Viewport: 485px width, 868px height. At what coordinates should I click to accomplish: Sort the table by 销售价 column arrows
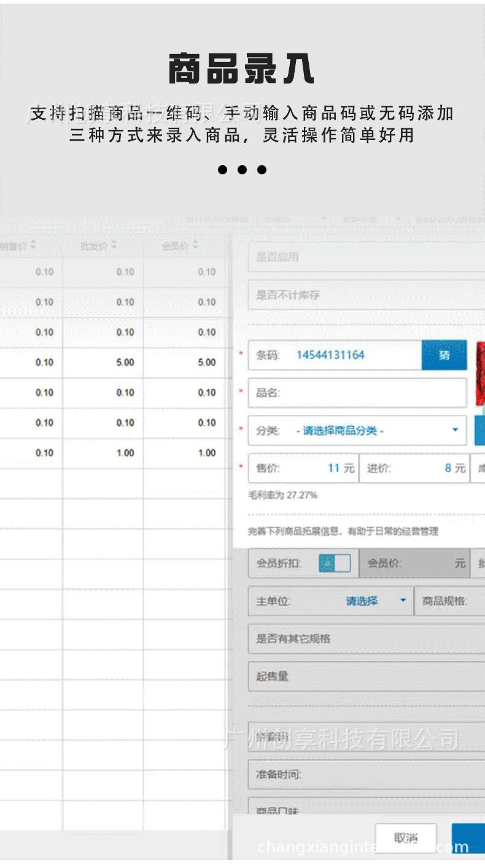(33, 246)
